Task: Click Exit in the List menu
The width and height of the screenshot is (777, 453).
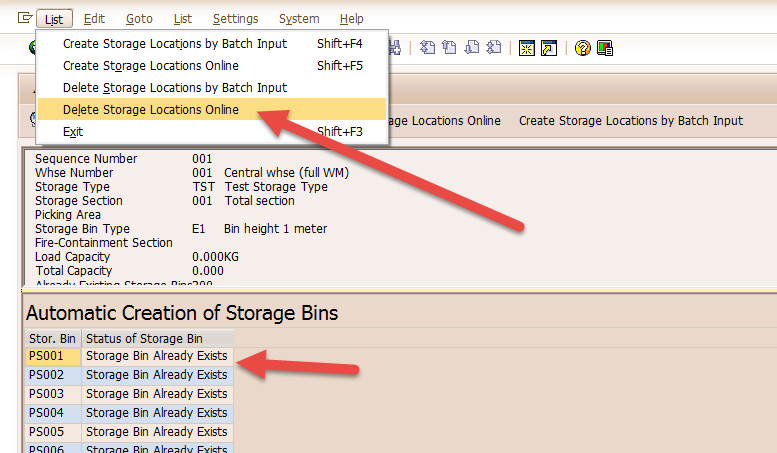Action: click(73, 131)
